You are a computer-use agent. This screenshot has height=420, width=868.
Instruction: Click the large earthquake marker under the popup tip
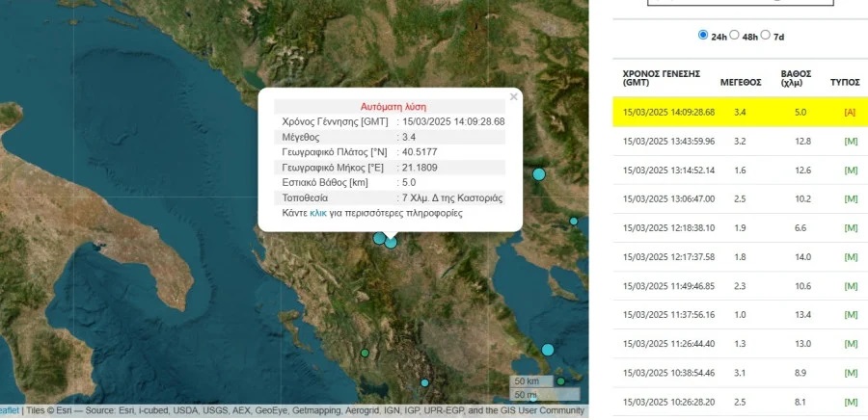point(391,242)
